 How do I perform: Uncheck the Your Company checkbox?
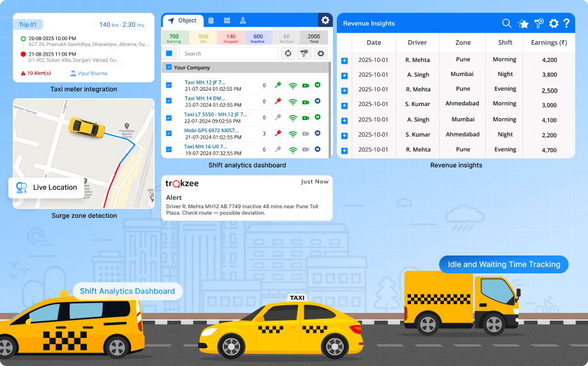pyautogui.click(x=169, y=68)
